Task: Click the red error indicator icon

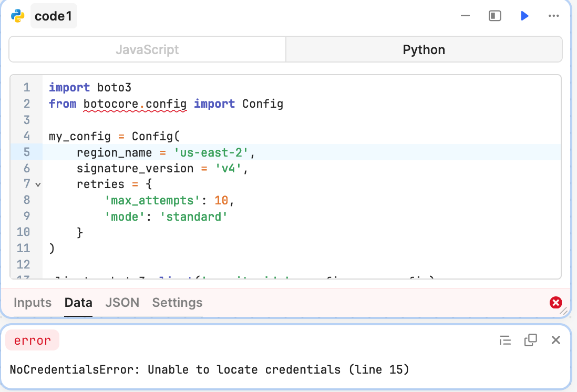Action: pos(555,302)
